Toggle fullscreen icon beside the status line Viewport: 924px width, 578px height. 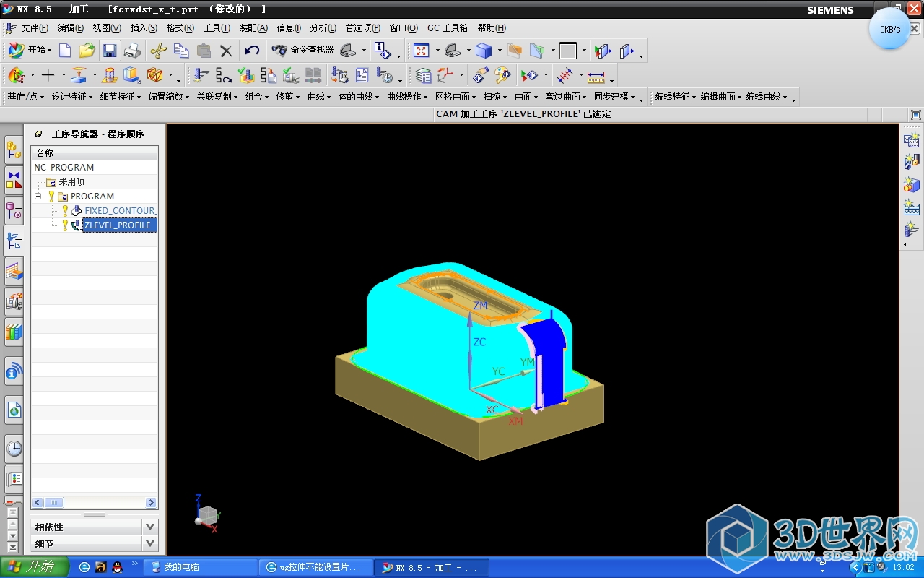click(915, 114)
